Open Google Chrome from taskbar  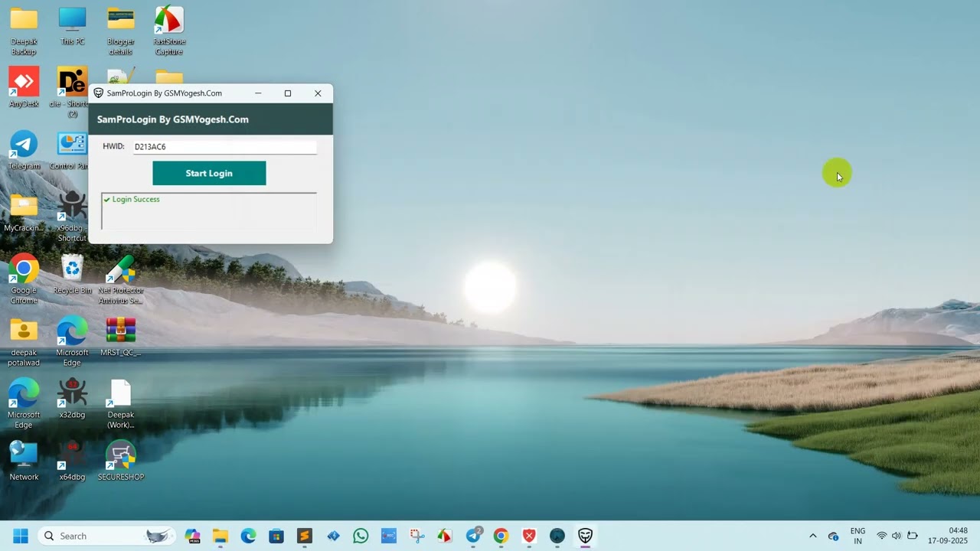pos(501,536)
